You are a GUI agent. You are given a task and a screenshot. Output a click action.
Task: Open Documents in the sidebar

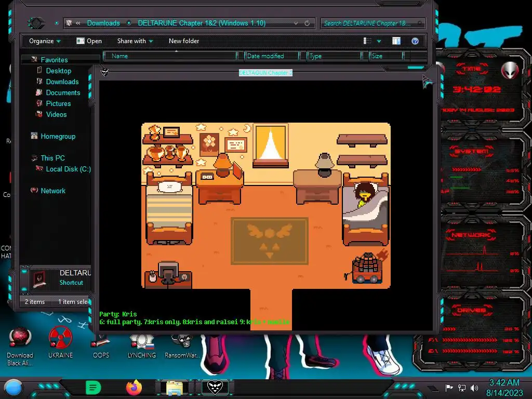(x=63, y=92)
